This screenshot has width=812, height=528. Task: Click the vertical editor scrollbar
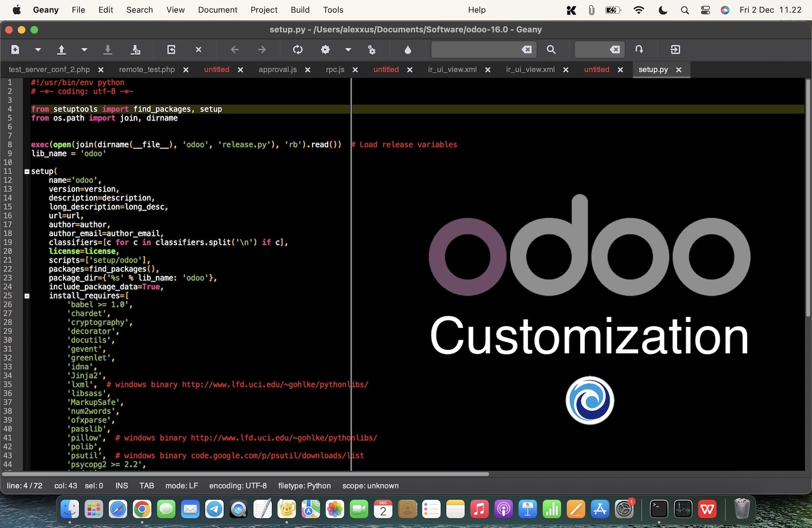(x=808, y=198)
